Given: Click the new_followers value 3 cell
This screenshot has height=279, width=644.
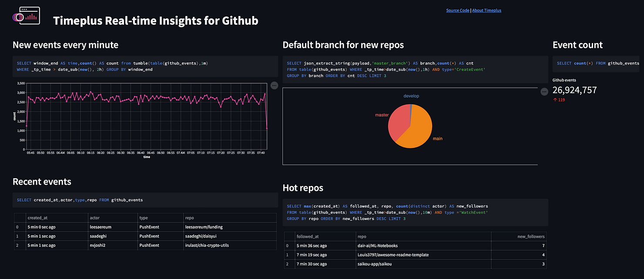Looking at the screenshot, I should coord(519,264).
